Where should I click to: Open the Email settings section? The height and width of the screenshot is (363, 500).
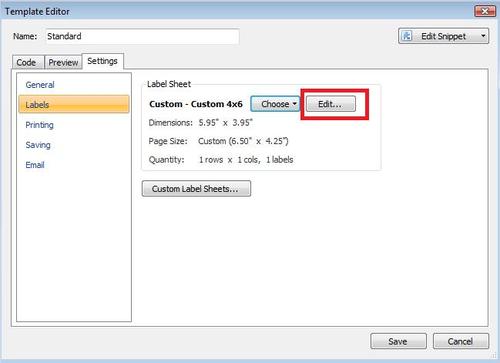pos(35,165)
